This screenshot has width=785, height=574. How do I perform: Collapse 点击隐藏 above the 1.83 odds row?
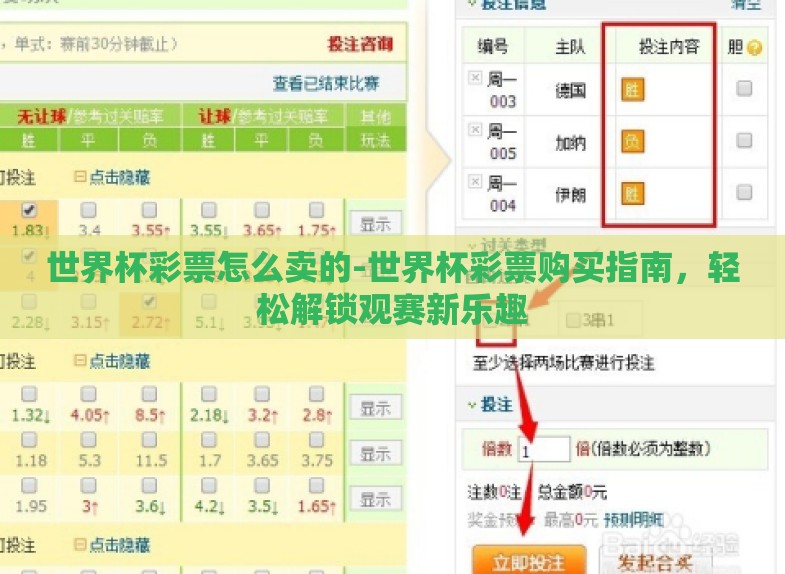point(113,177)
